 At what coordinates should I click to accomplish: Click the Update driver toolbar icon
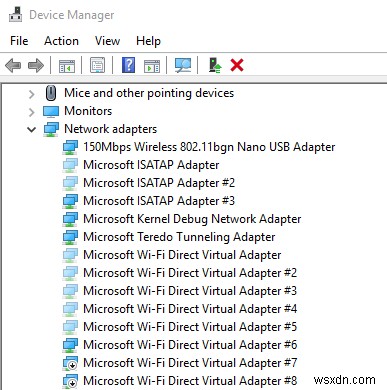coord(215,65)
